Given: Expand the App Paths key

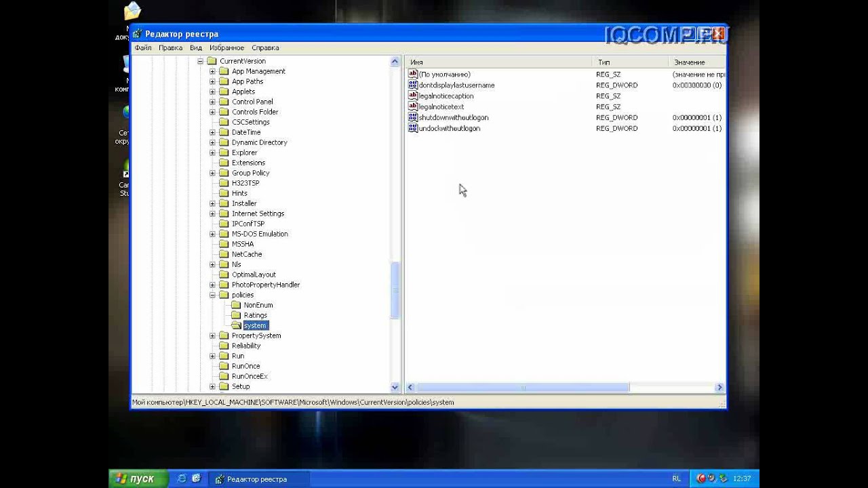Looking at the screenshot, I should (x=212, y=81).
